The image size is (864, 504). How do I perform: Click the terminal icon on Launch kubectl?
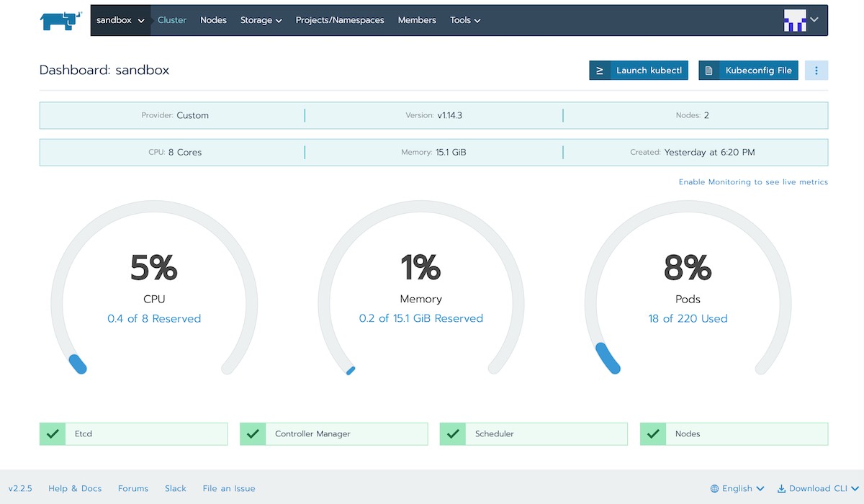(x=600, y=71)
